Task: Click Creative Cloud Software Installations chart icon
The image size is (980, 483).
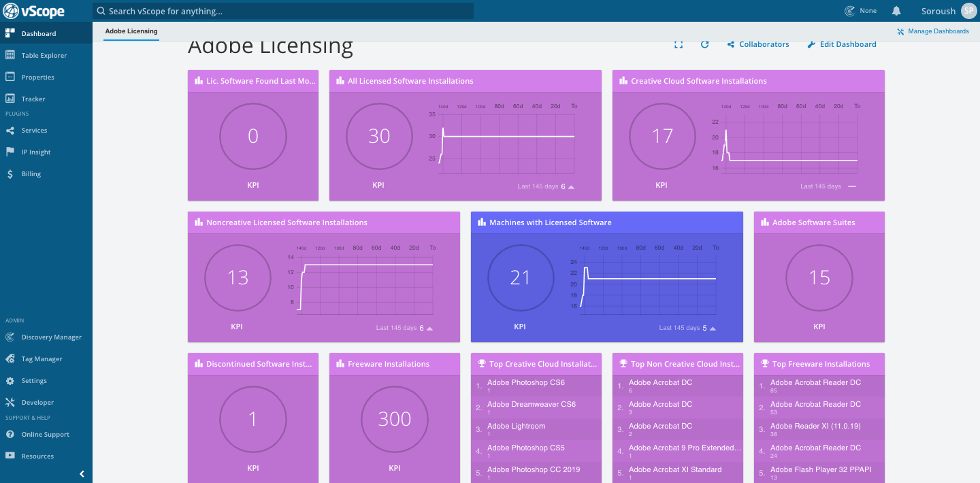Action: click(x=623, y=81)
